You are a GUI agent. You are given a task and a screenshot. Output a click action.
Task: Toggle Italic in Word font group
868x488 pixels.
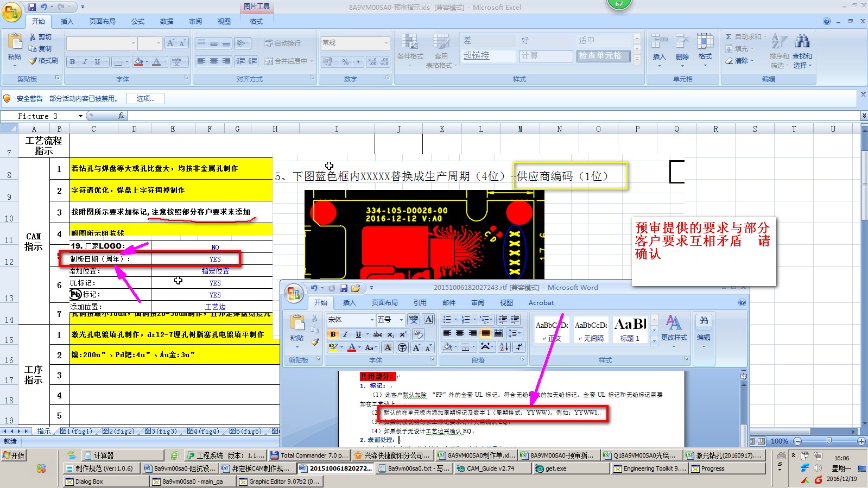tap(345, 334)
